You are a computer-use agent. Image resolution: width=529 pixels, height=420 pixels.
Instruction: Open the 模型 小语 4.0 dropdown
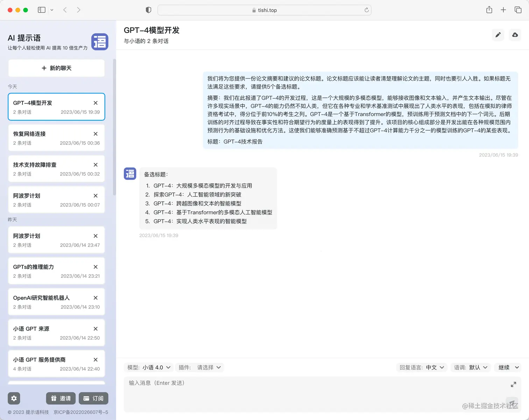tap(149, 368)
